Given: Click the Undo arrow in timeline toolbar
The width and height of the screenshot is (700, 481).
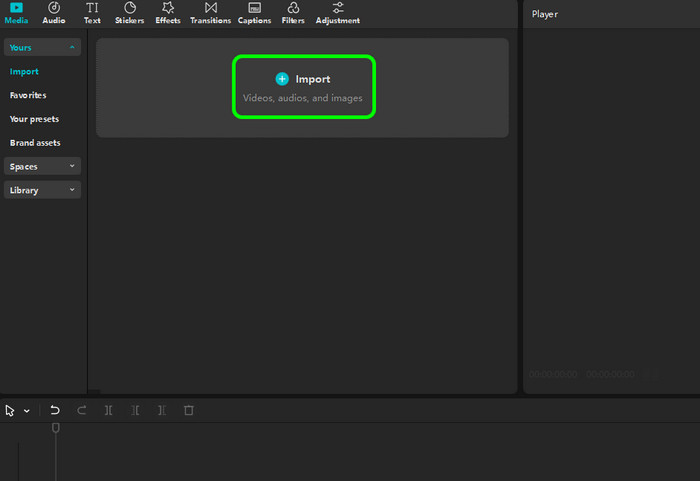Looking at the screenshot, I should [x=55, y=410].
